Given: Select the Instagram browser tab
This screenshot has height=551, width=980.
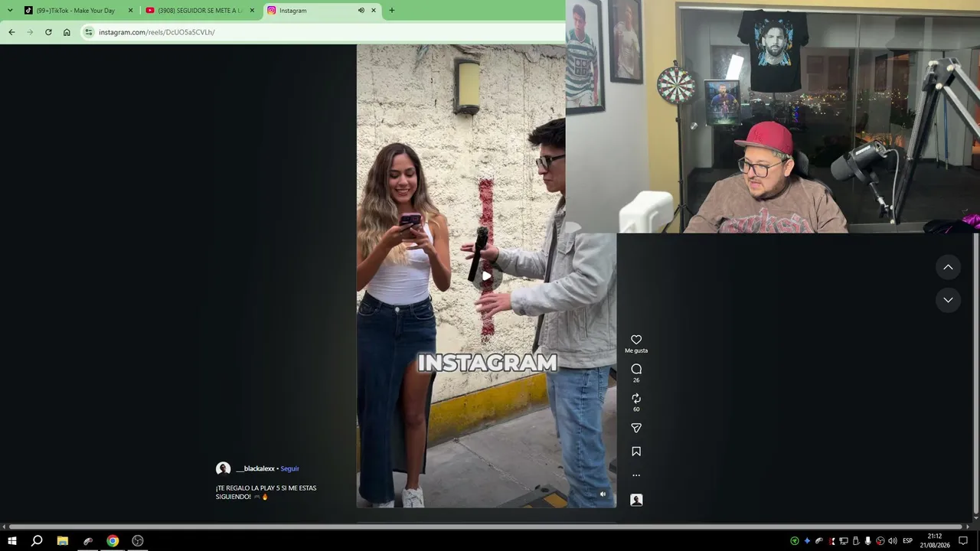Looking at the screenshot, I should (x=322, y=11).
